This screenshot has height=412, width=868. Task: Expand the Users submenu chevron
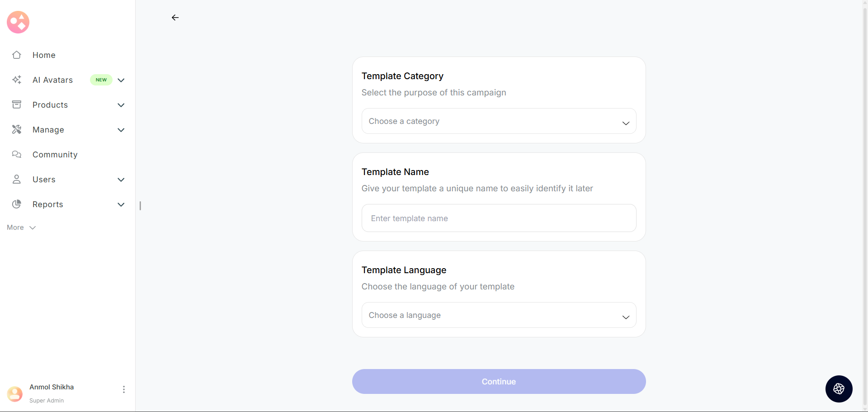coord(121,180)
